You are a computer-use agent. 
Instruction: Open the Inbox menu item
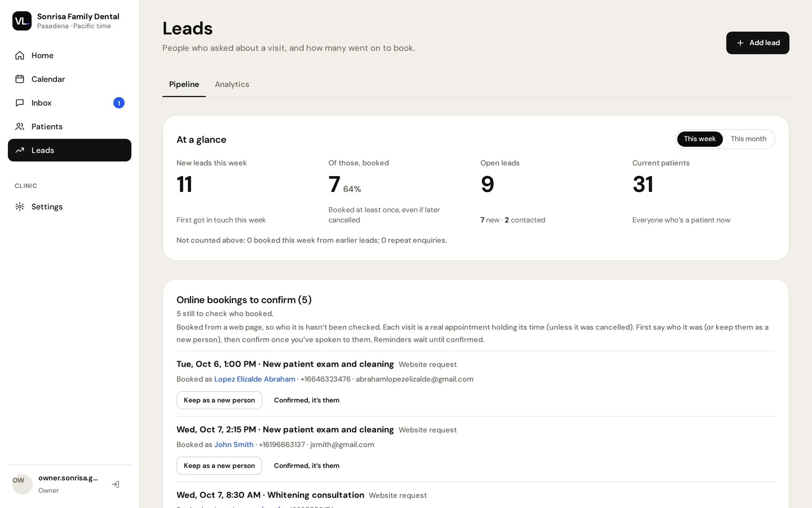coord(69,103)
